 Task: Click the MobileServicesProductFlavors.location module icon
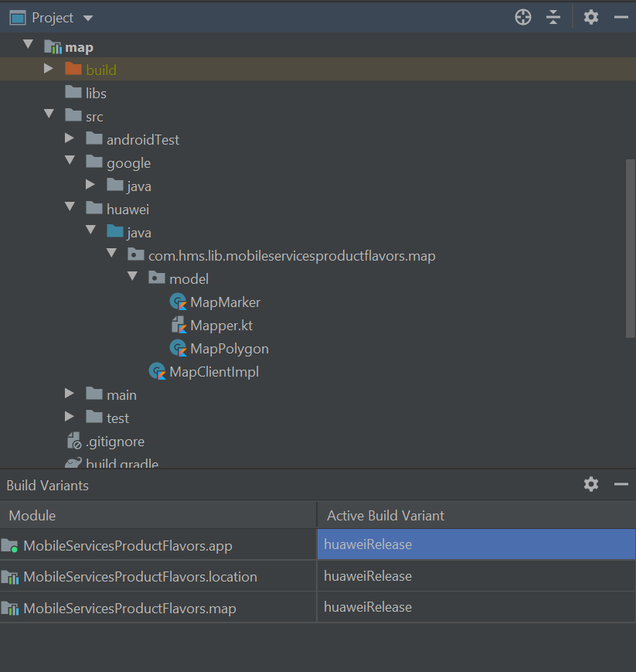click(x=10, y=577)
